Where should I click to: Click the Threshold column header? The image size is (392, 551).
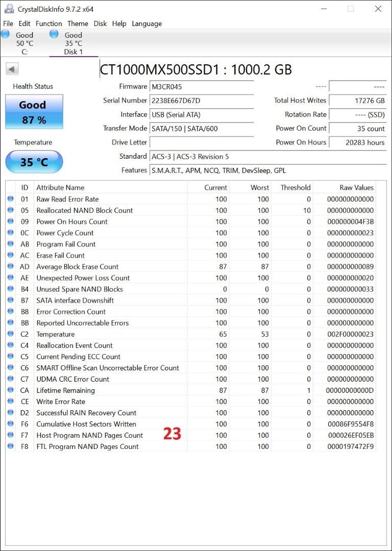(x=292, y=187)
